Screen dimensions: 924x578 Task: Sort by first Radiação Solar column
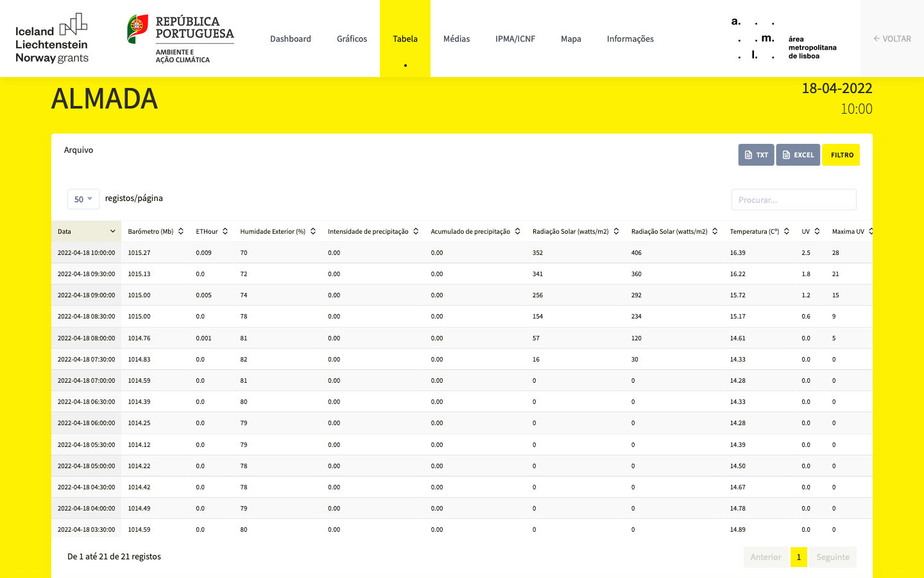pyautogui.click(x=576, y=231)
